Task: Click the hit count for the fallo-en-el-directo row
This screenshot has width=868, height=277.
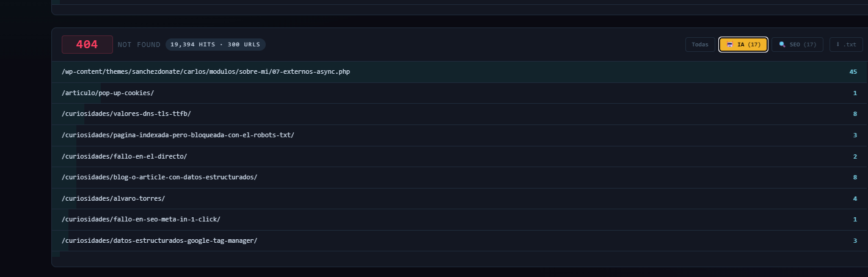Action: [855, 156]
